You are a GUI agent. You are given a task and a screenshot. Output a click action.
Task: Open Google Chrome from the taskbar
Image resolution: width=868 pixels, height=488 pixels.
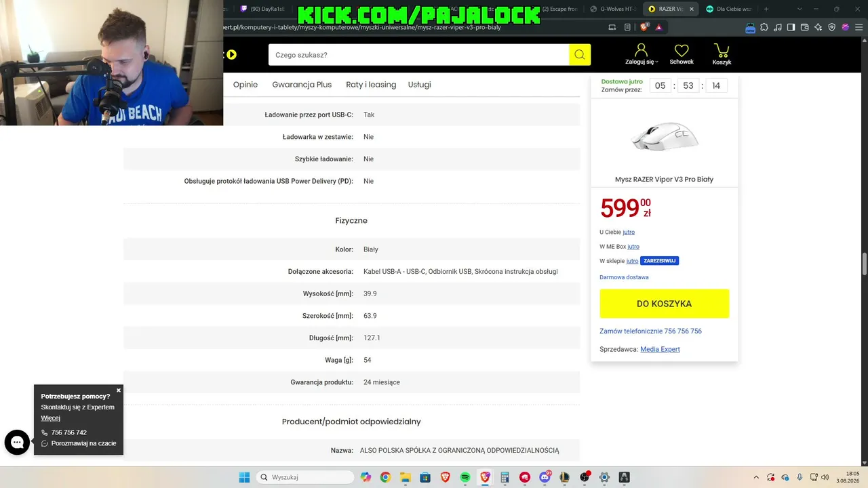point(385,477)
